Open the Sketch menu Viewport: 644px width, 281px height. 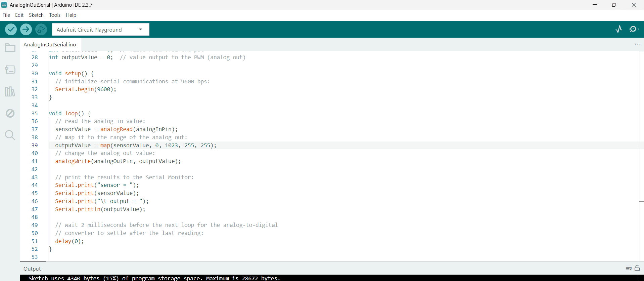(x=36, y=15)
